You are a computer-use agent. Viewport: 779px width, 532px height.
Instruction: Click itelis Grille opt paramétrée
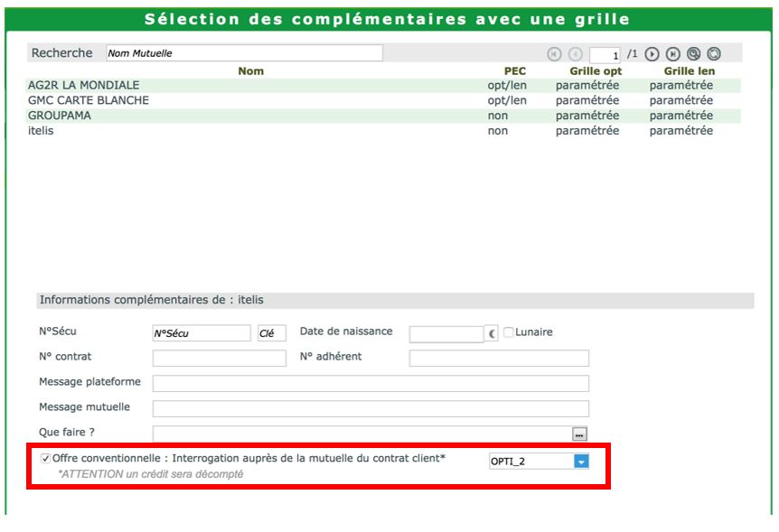click(x=587, y=131)
